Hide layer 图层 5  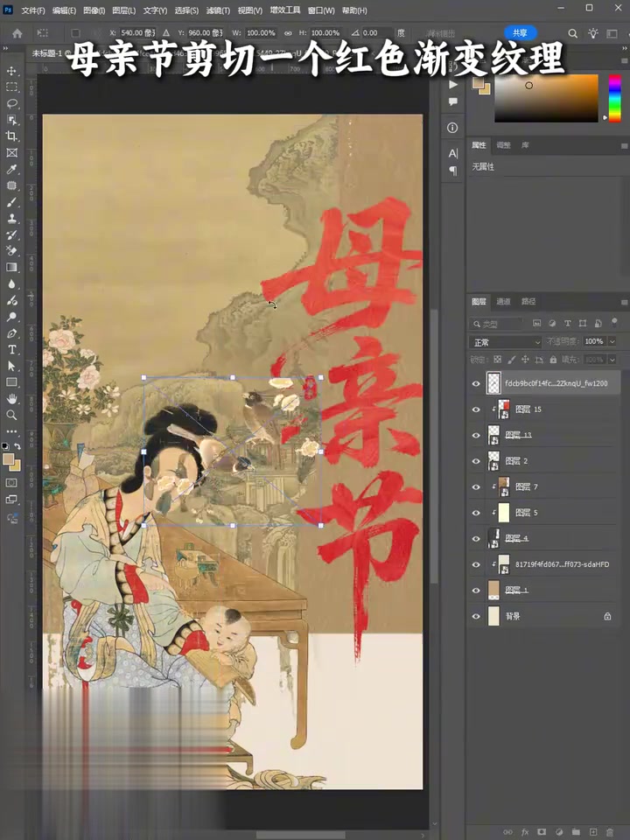click(x=476, y=513)
